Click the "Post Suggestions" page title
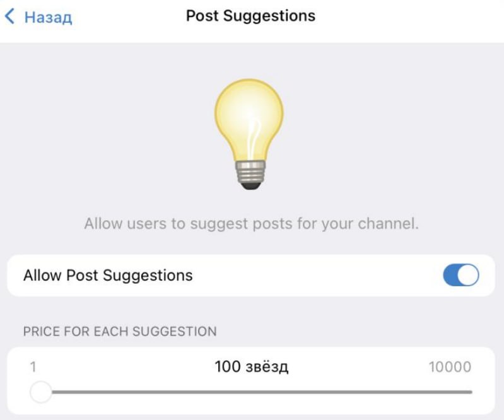Viewport: 504px width, 420px height. (x=250, y=16)
